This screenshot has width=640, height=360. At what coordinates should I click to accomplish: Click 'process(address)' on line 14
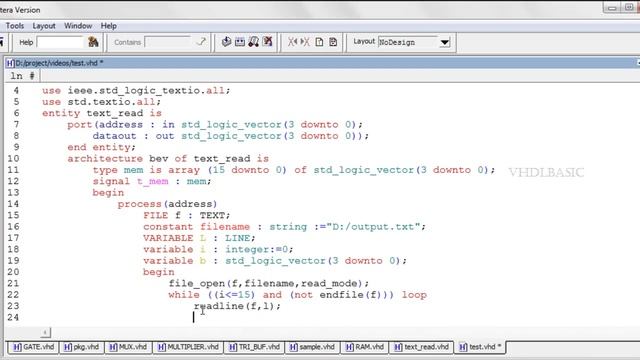pos(167,204)
